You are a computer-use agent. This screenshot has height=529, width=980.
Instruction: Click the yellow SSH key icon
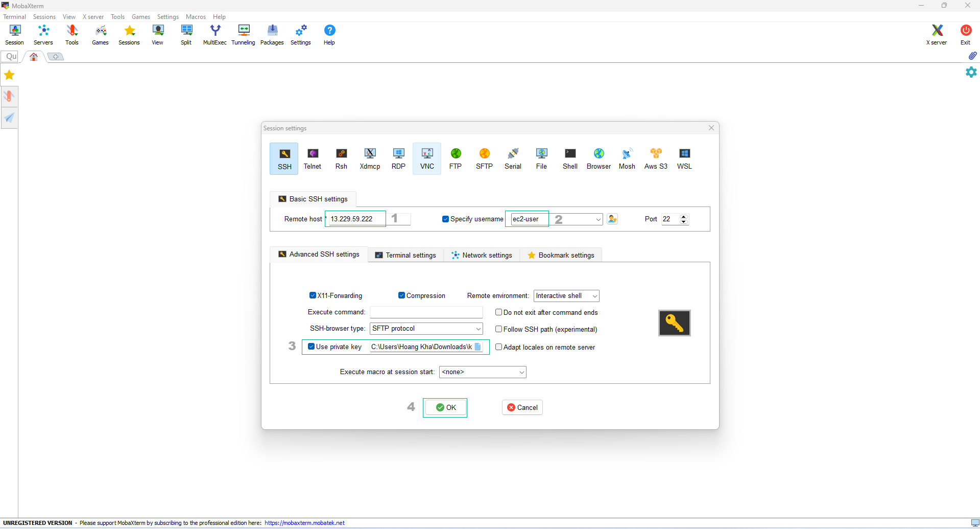(x=674, y=323)
